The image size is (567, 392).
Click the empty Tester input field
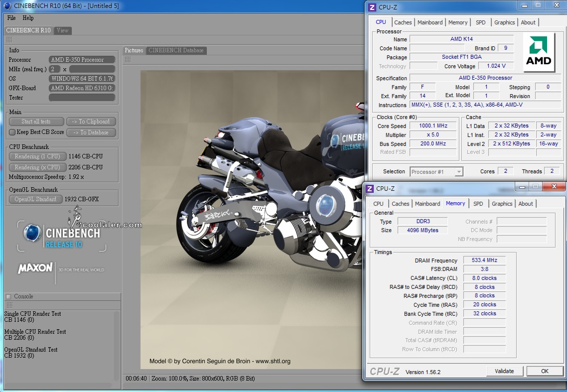pos(82,97)
